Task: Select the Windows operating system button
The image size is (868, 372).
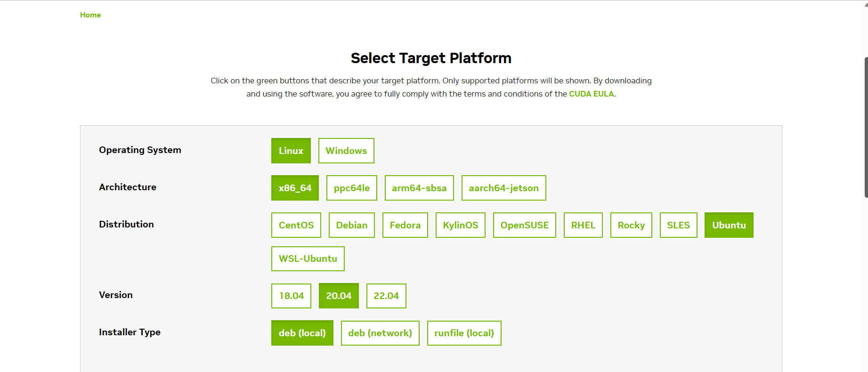Action: coord(346,151)
